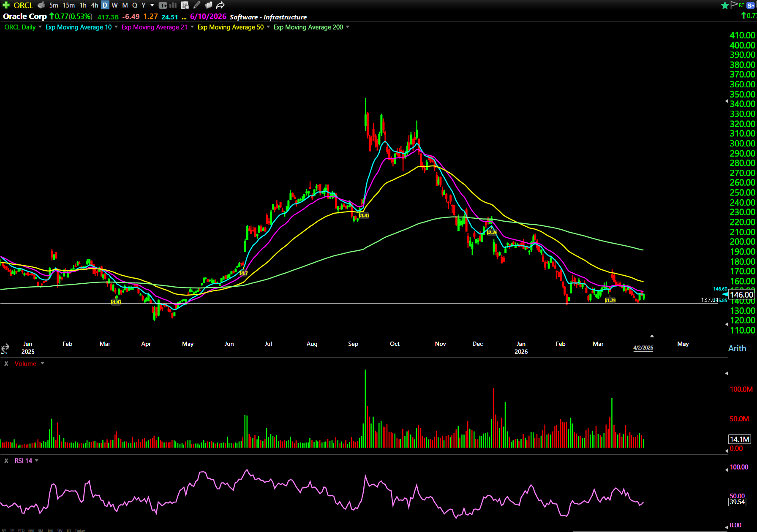
Task: Click the 4/2/2026 date marker
Action: click(x=643, y=348)
